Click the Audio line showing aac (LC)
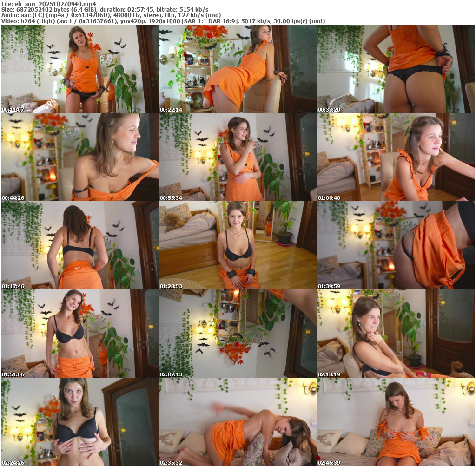 click(111, 15)
